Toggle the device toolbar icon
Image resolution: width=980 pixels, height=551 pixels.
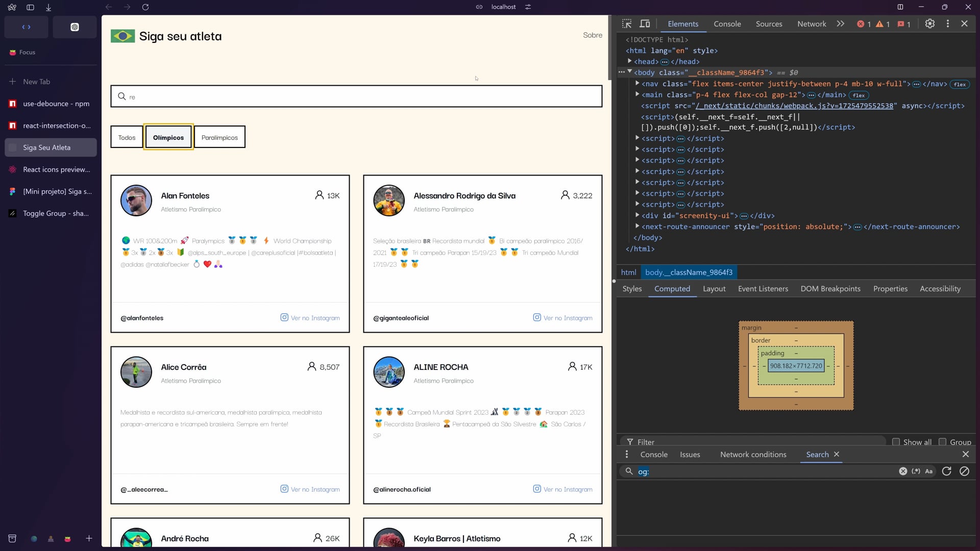[x=645, y=24]
